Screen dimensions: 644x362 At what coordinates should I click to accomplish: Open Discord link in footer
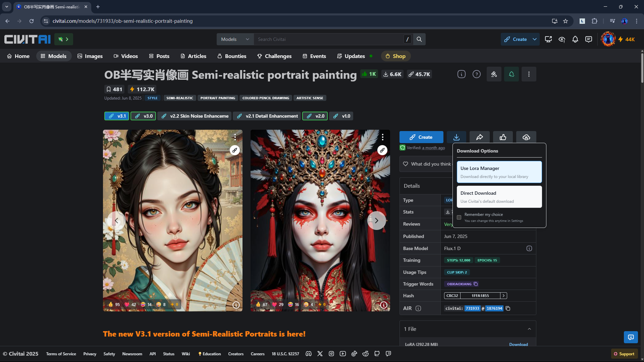(309, 354)
